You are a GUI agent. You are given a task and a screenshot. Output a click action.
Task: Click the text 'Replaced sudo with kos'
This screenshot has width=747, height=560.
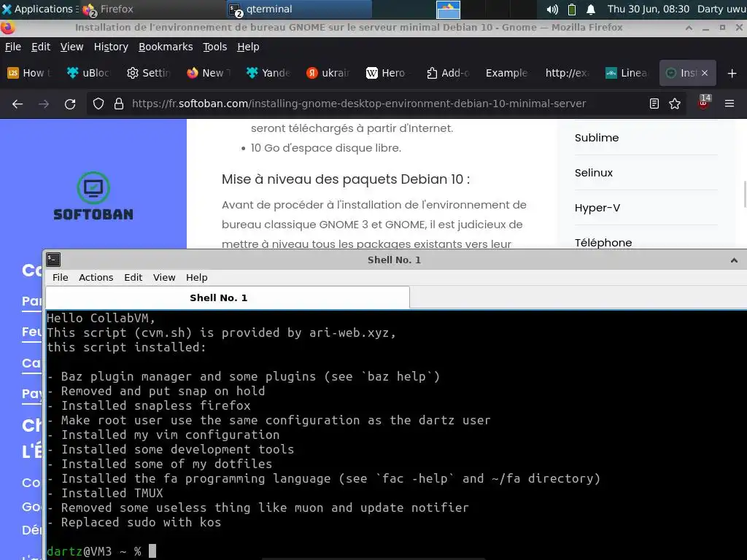click(x=141, y=522)
